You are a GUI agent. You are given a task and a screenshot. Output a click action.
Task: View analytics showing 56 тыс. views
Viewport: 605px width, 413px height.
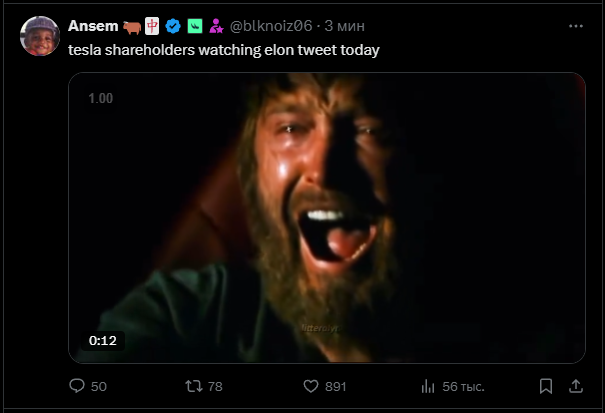click(x=428, y=386)
